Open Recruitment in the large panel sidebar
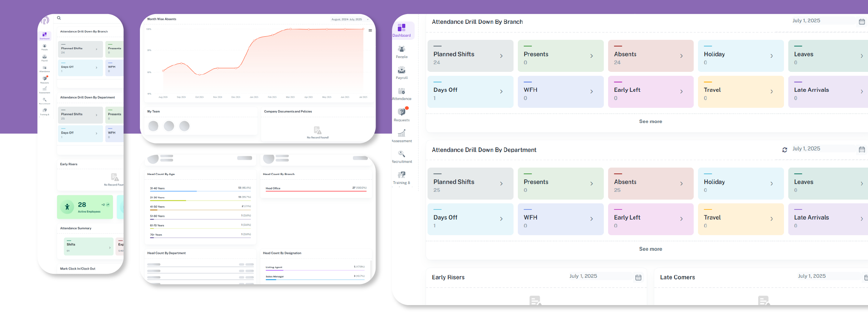The height and width of the screenshot is (334, 868). [x=402, y=157]
